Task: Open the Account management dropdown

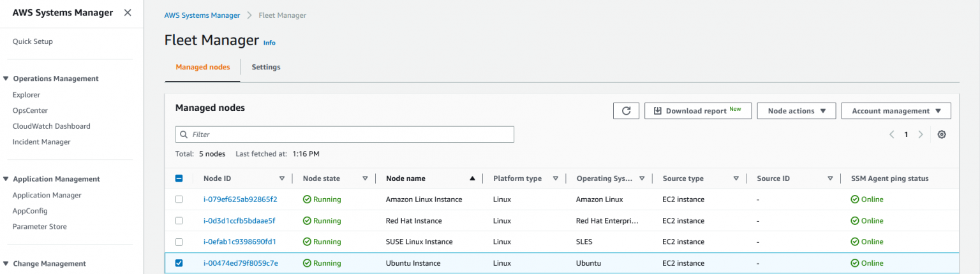Action: (x=896, y=111)
